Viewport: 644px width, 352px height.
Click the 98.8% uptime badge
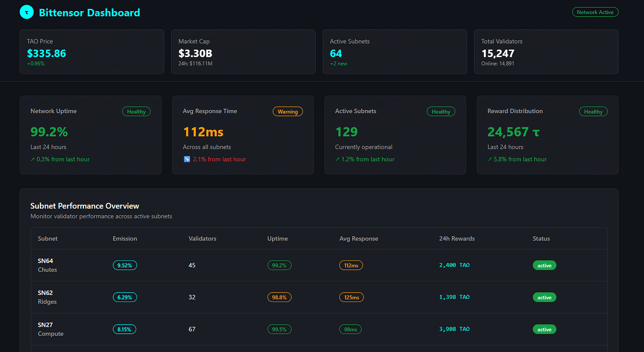tap(280, 297)
